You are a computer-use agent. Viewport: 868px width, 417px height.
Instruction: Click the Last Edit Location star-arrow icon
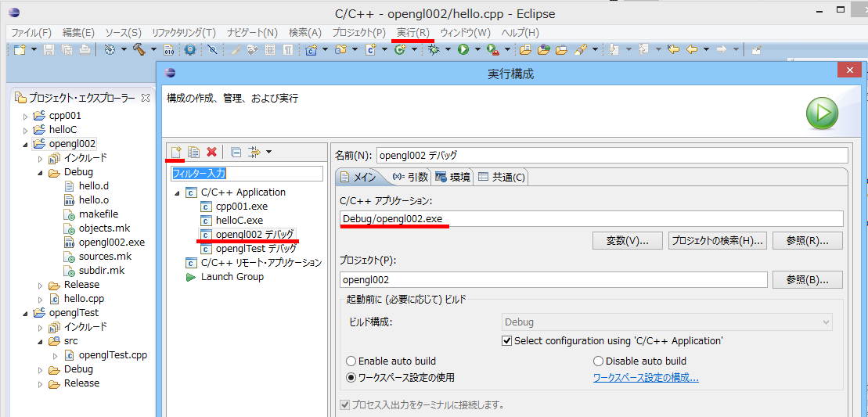point(673,50)
